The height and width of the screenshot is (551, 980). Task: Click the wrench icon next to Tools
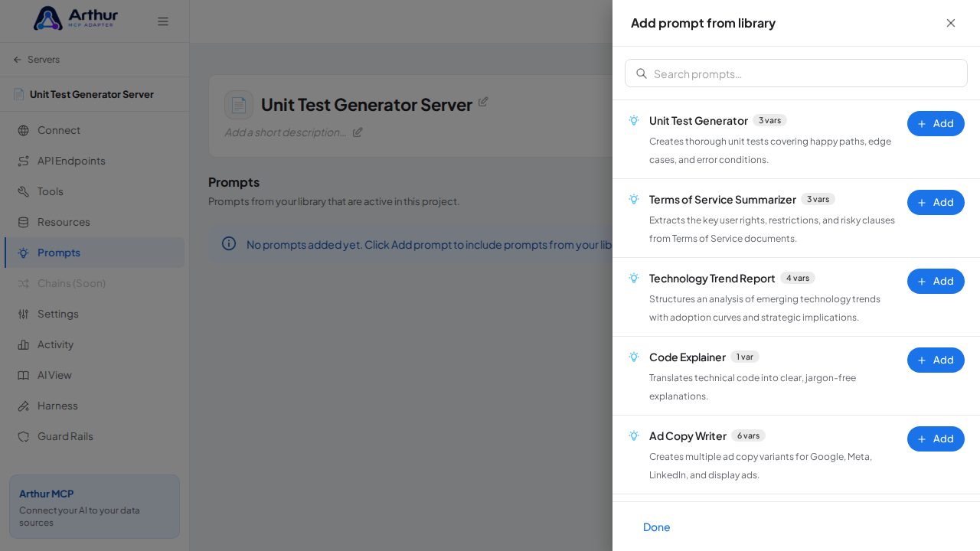(23, 191)
